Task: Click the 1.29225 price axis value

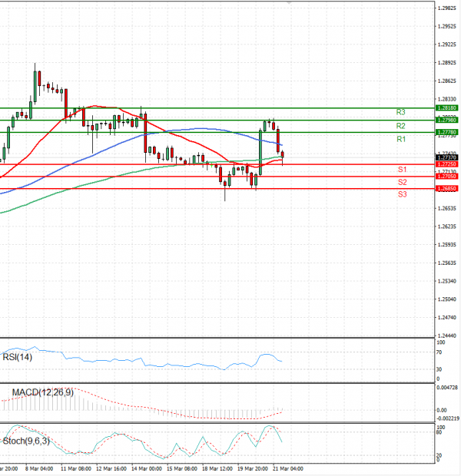Action: 446,45
